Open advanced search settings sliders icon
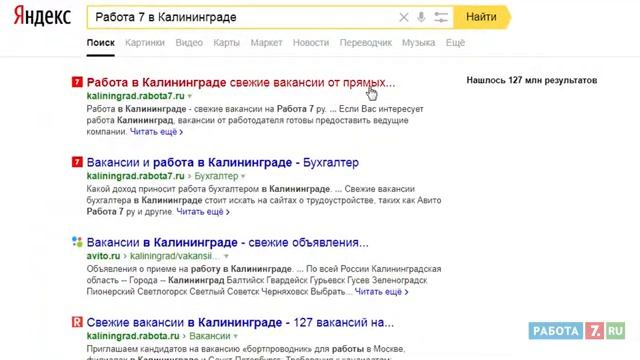 pos(441,17)
